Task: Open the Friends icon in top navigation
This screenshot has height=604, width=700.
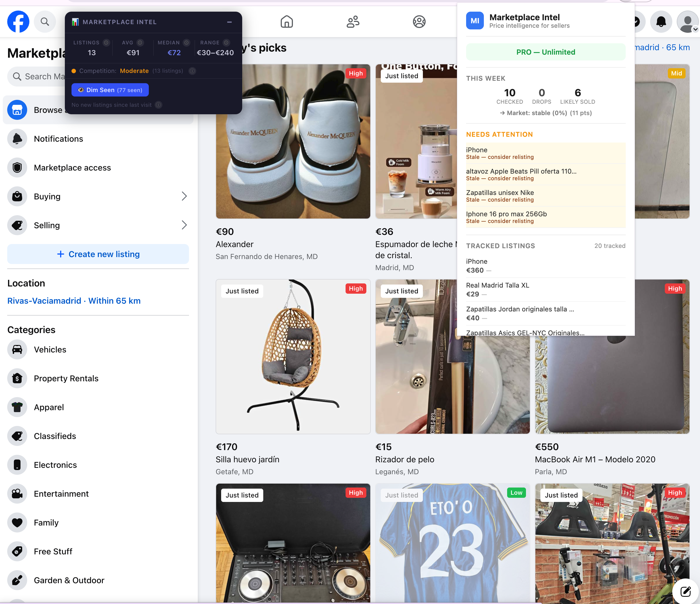Action: (x=353, y=21)
